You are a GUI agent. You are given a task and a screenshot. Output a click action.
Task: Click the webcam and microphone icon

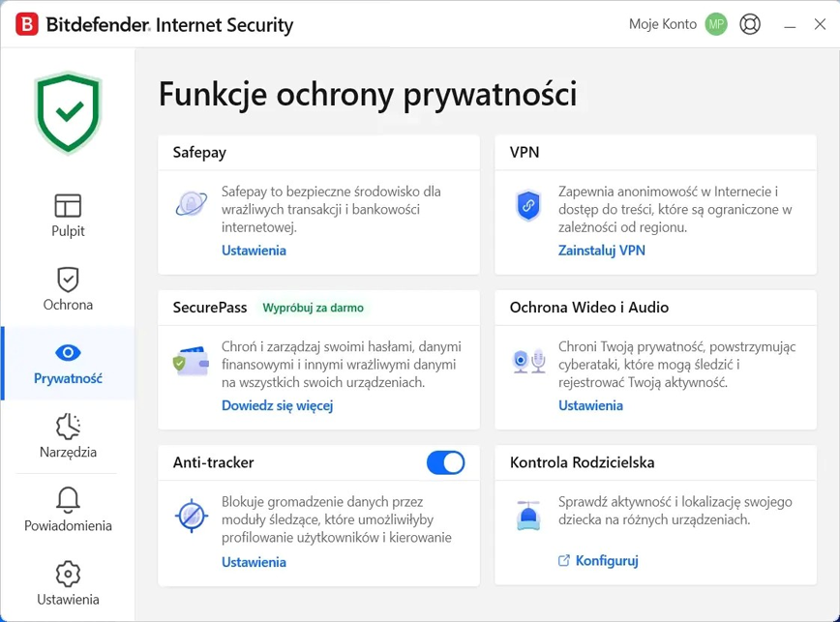tap(528, 361)
